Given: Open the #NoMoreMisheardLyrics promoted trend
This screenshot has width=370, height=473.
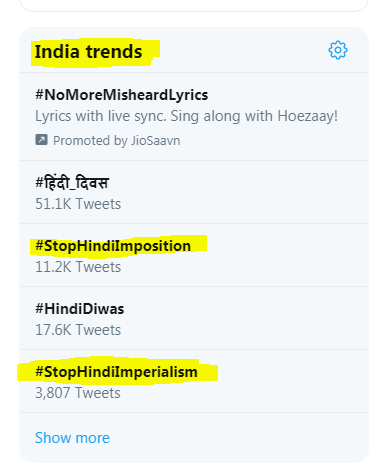Looking at the screenshot, I should 122,95.
